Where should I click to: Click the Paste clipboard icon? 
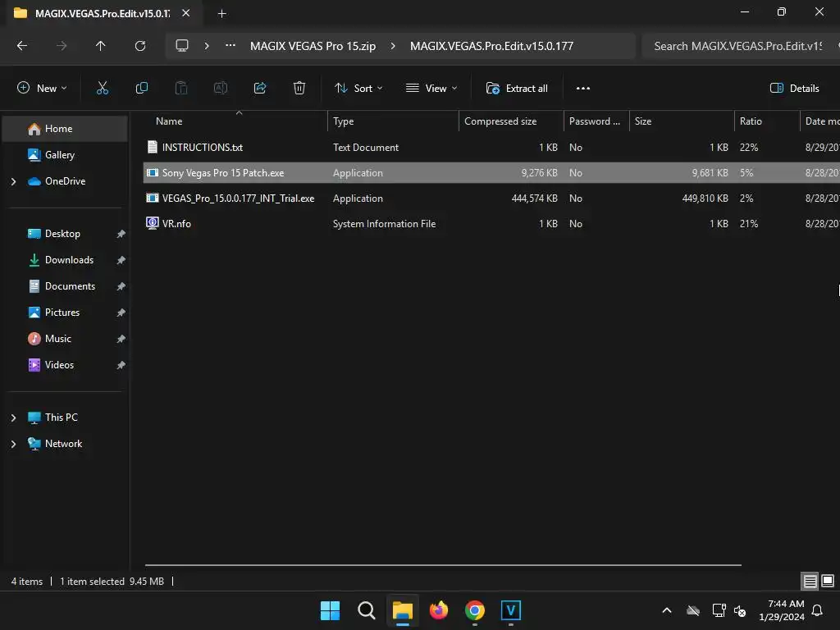pos(181,89)
